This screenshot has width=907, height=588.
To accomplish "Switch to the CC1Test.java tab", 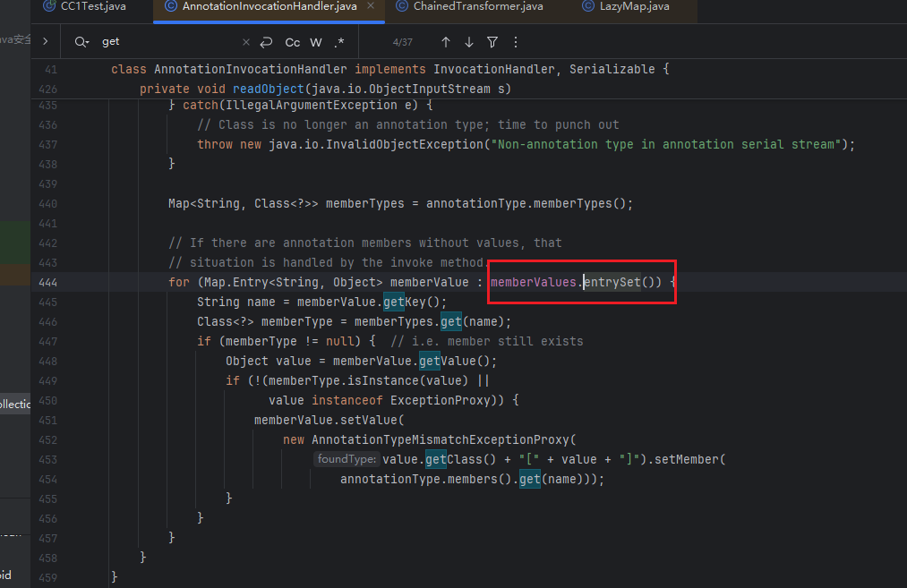I will (x=92, y=6).
